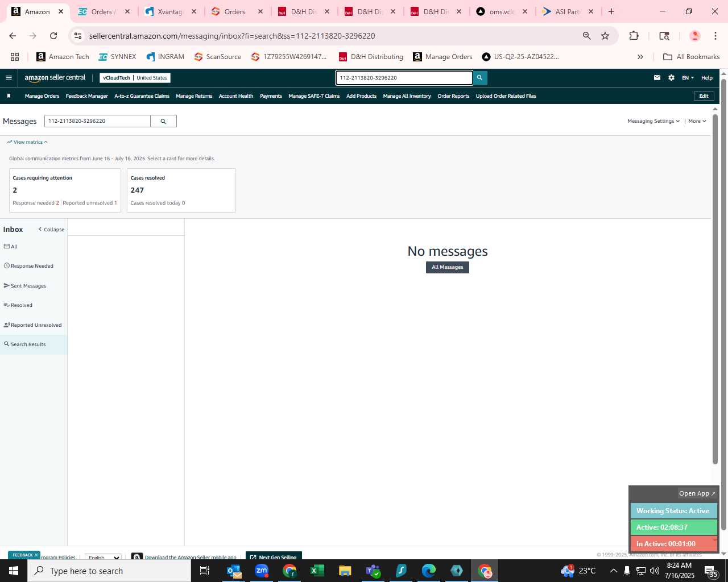Select the Search Results filter
Viewport: 728px width, 582px height.
click(34, 344)
